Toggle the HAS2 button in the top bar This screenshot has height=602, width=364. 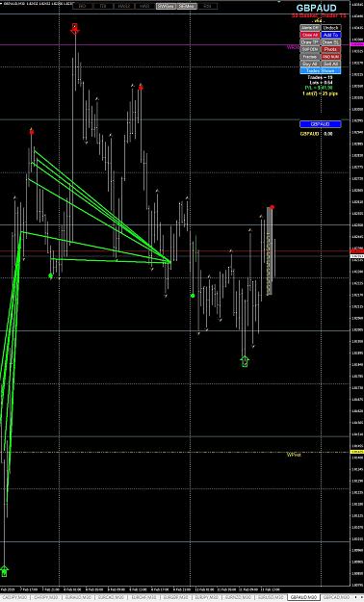(x=124, y=6)
